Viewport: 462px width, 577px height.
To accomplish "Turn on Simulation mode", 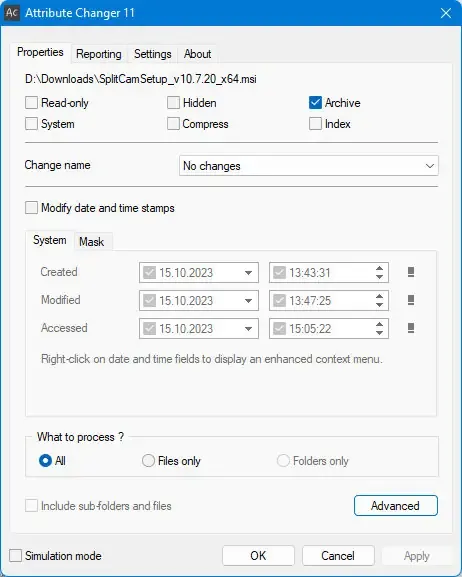I will tap(15, 556).
